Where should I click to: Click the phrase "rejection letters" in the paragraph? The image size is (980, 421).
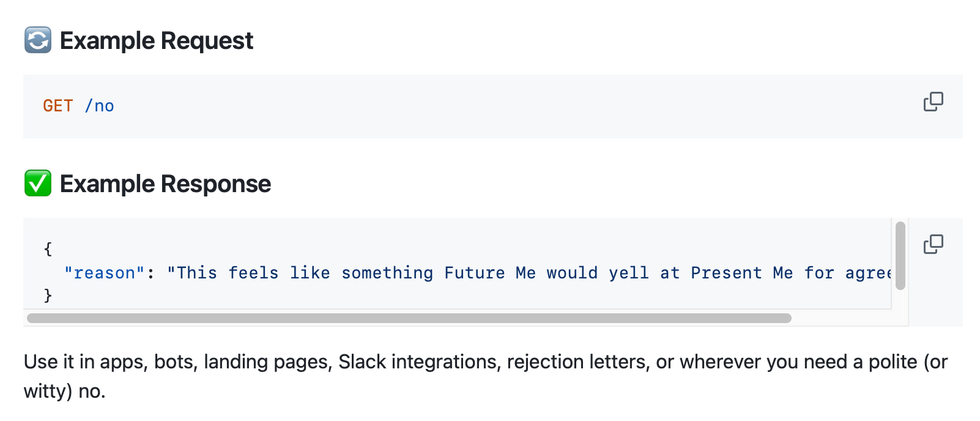pyautogui.click(x=578, y=362)
